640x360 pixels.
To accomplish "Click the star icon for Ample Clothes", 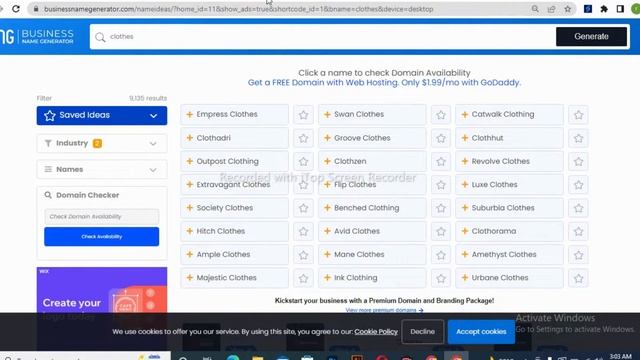I will (x=303, y=255).
